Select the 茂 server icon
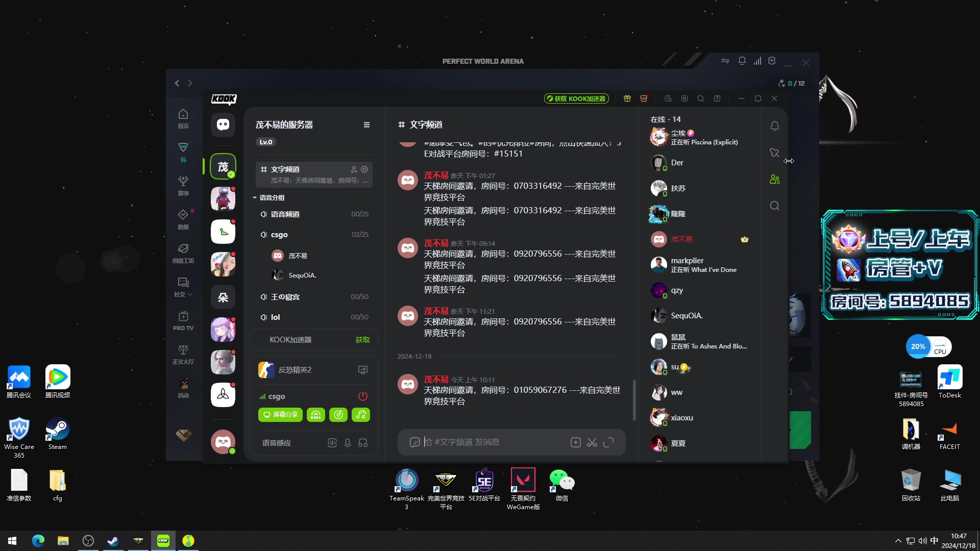The height and width of the screenshot is (551, 980). point(223,166)
